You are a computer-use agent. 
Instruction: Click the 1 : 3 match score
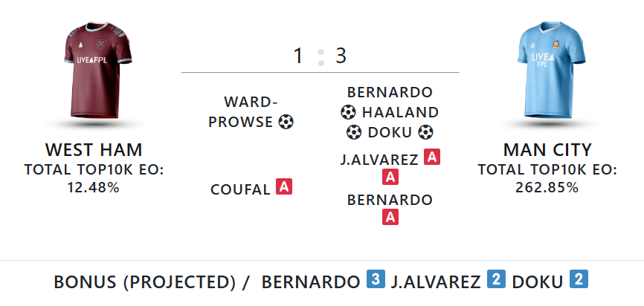point(321,56)
